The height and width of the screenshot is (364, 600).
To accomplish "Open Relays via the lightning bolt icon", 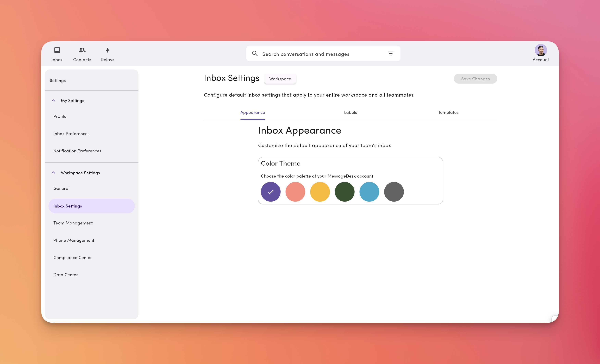I will (107, 54).
